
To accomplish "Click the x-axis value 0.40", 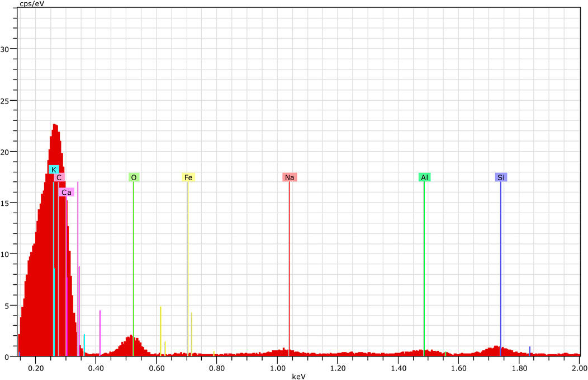I will click(x=96, y=368).
